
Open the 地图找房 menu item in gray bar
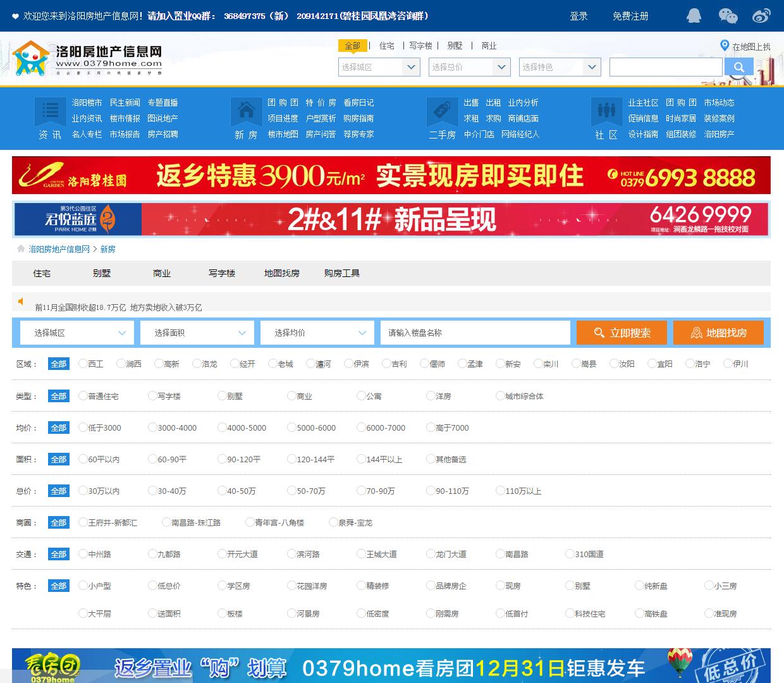pyautogui.click(x=281, y=273)
